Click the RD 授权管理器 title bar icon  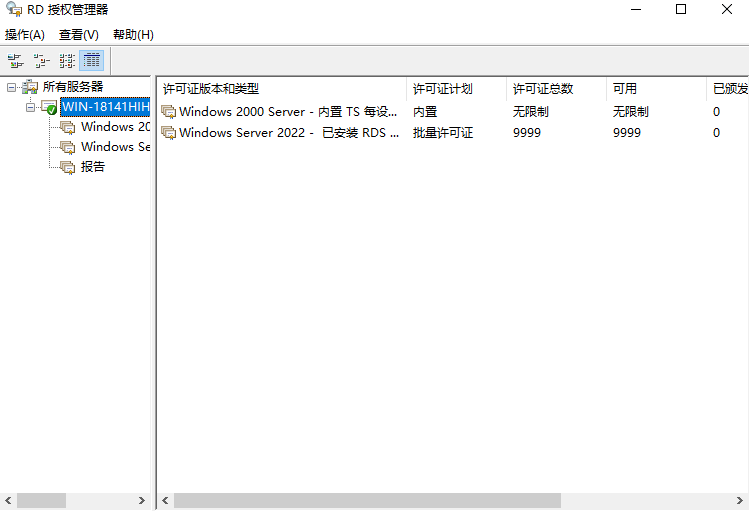pos(14,9)
